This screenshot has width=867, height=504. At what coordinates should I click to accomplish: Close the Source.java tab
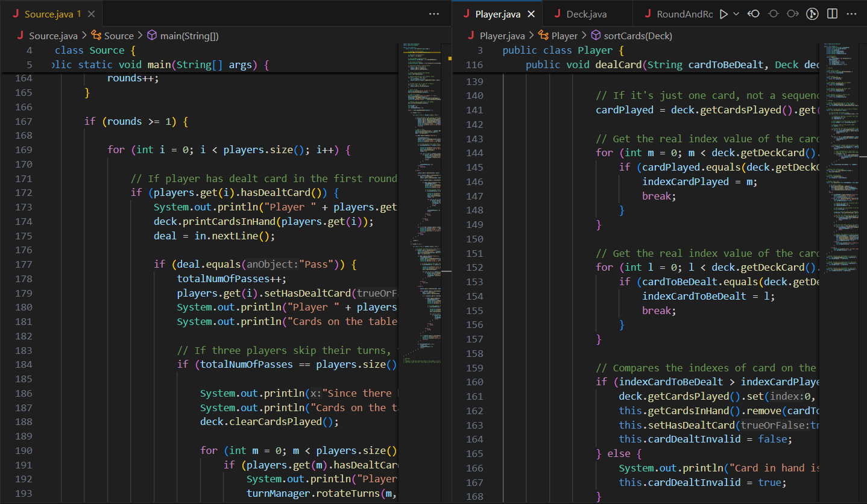[91, 14]
